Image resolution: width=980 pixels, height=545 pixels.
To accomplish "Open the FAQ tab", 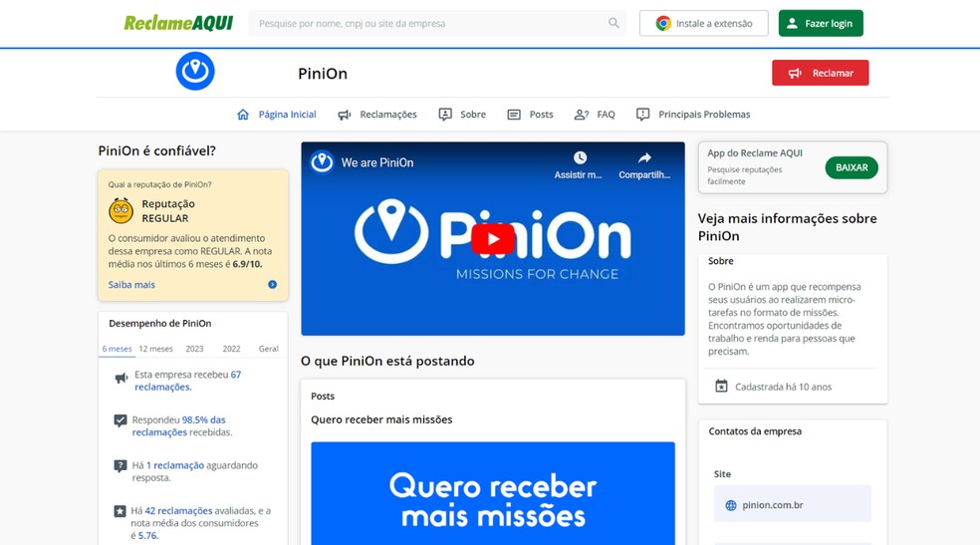I will click(595, 115).
